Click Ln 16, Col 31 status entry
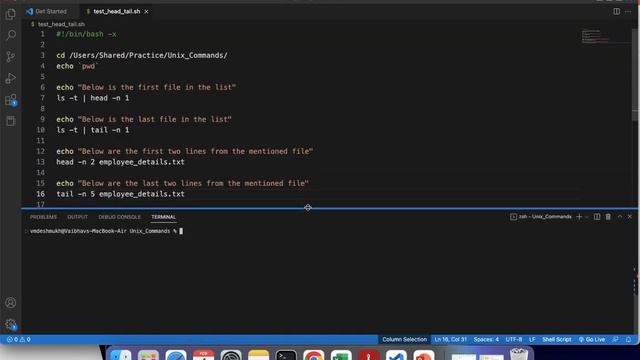The width and height of the screenshot is (640, 360). 451,340
